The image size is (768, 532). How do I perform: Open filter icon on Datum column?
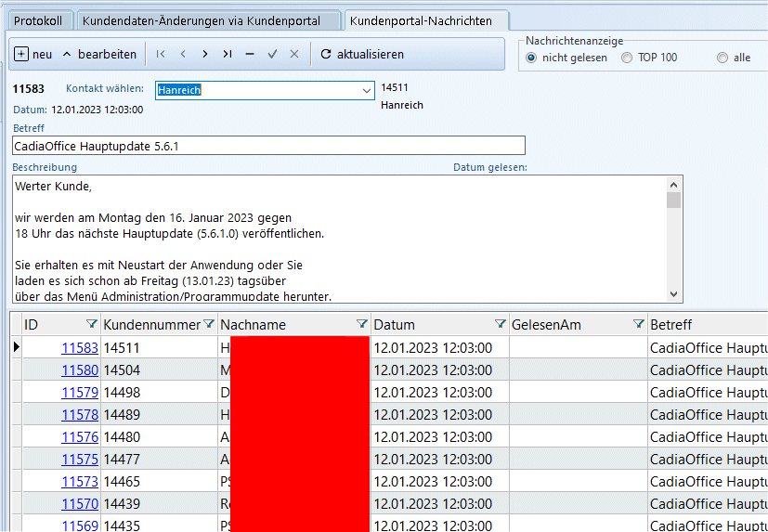pos(501,324)
